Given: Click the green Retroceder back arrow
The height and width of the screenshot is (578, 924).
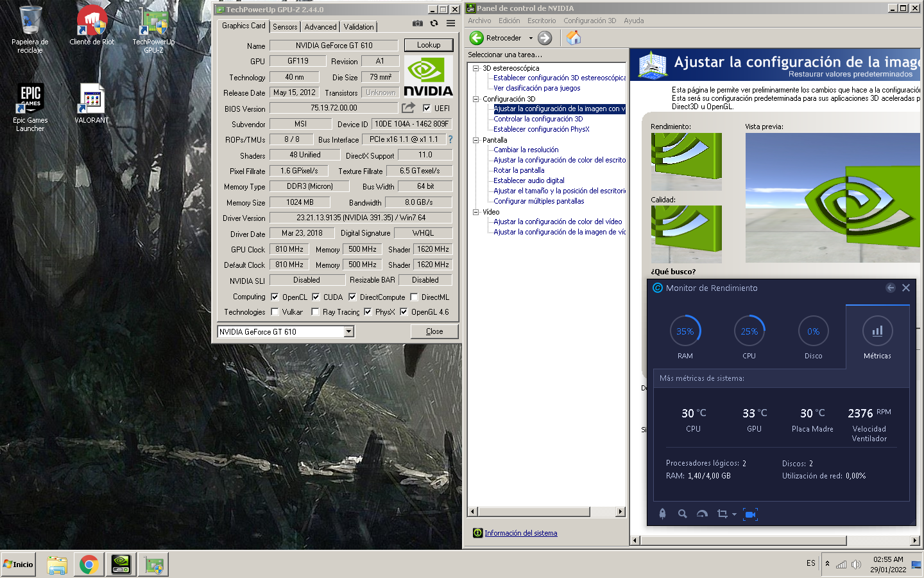Looking at the screenshot, I should coord(477,38).
